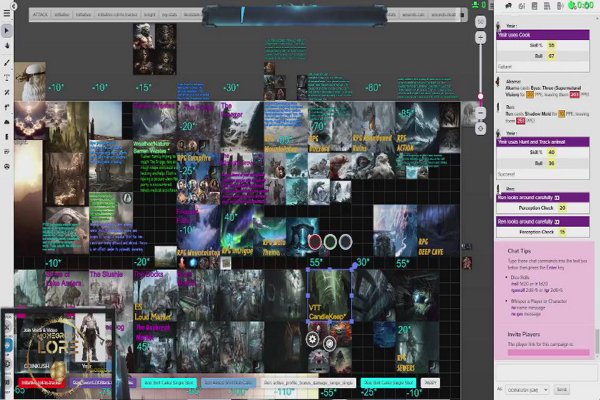Click the 'Invite Players' heading

pyautogui.click(x=523, y=335)
